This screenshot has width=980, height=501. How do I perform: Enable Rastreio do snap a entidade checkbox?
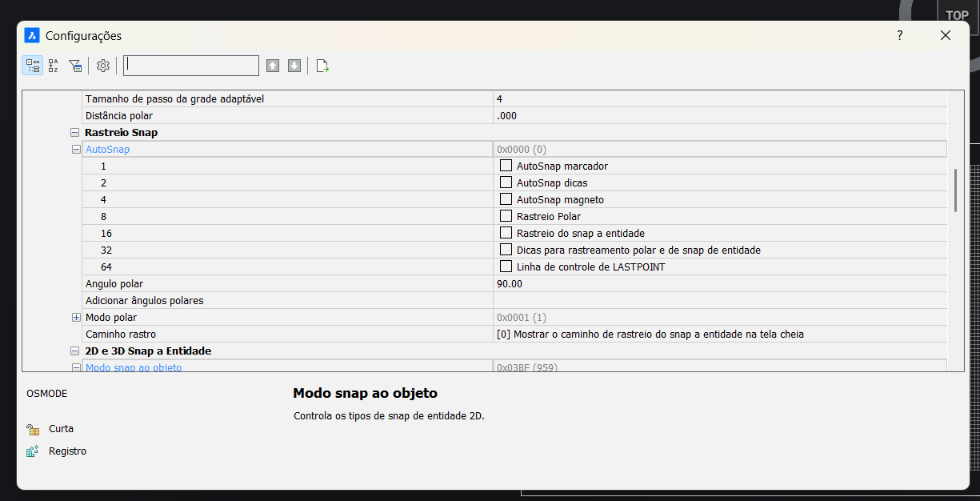506,233
